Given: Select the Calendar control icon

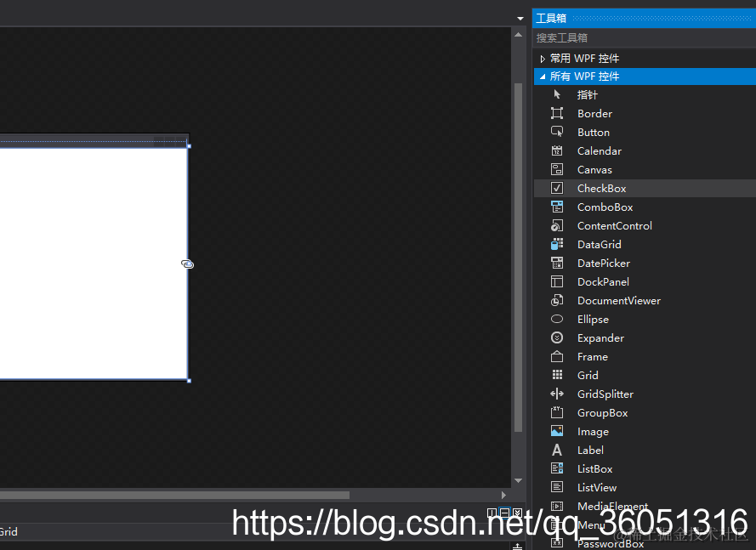Looking at the screenshot, I should [x=557, y=150].
